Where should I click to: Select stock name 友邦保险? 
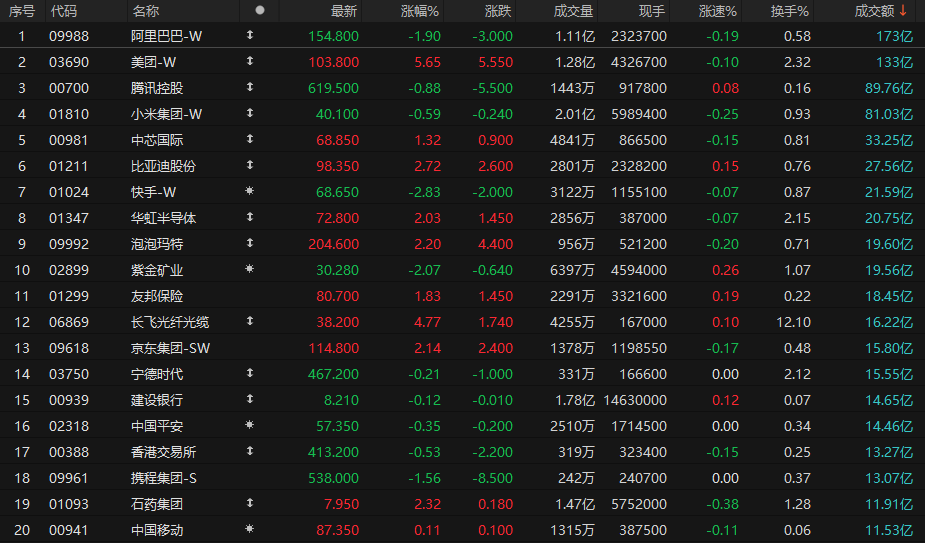pyautogui.click(x=157, y=296)
